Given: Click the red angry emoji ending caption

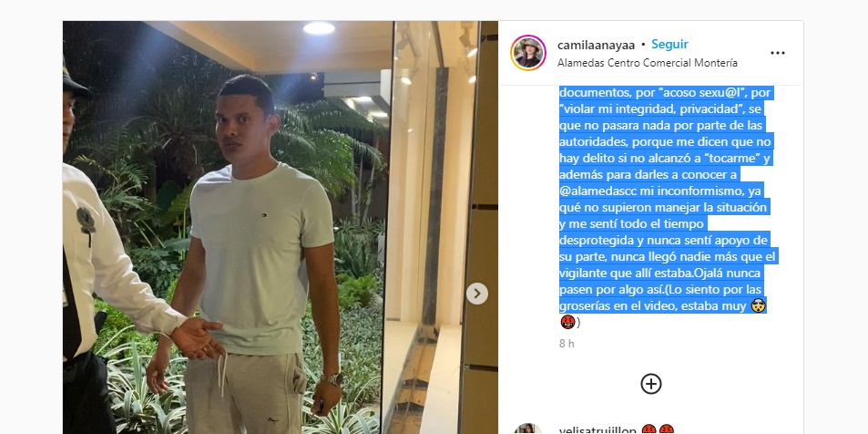Looking at the screenshot, I should pyautogui.click(x=567, y=322).
